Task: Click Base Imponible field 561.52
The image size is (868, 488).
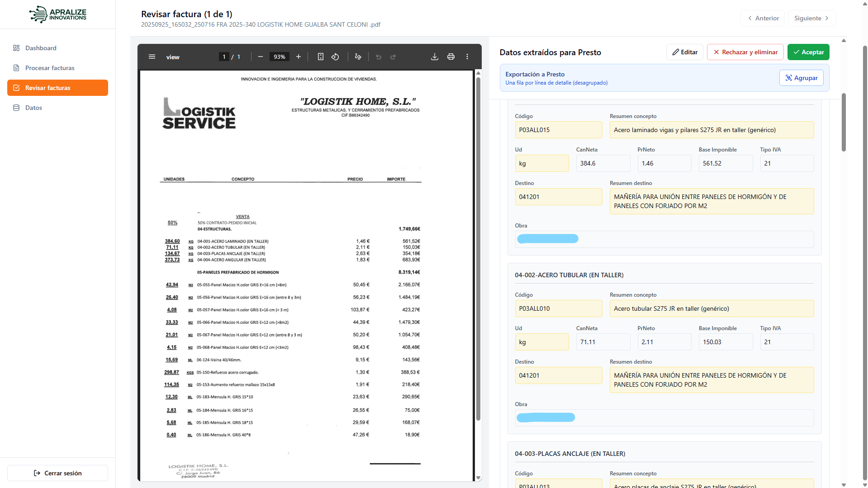Action: [726, 163]
